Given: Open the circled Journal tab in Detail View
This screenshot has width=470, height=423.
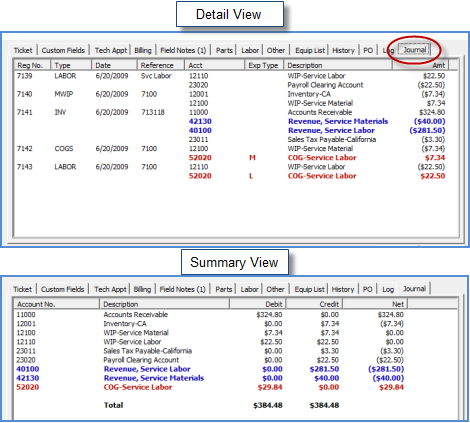Looking at the screenshot, I should tap(414, 50).
